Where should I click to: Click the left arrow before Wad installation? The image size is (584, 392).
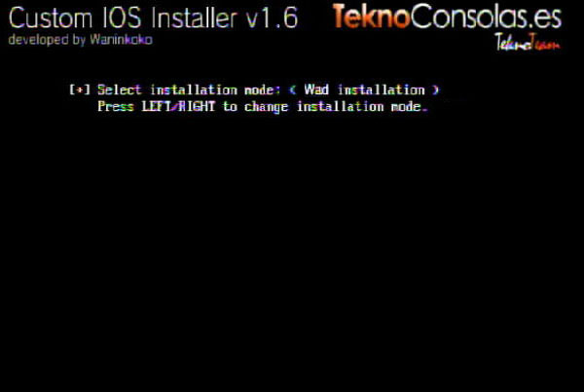[292, 90]
